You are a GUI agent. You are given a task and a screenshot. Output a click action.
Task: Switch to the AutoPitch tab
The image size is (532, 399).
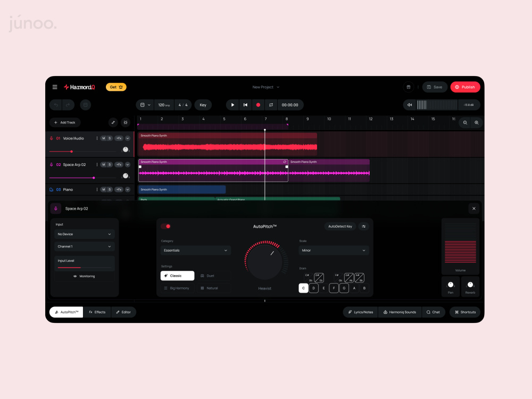[x=66, y=312]
